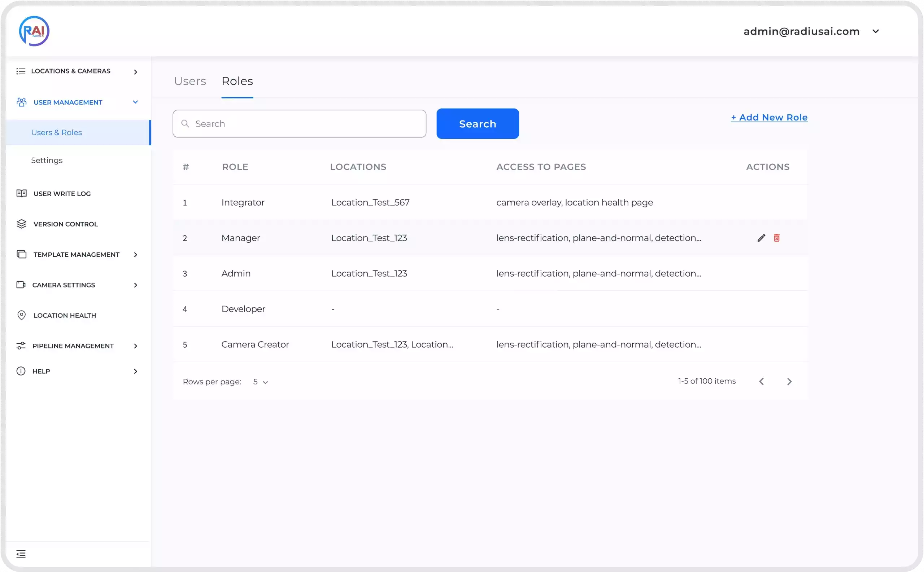Click the ACCESS TO PAGES column header
This screenshot has height=572, width=924.
coord(541,167)
